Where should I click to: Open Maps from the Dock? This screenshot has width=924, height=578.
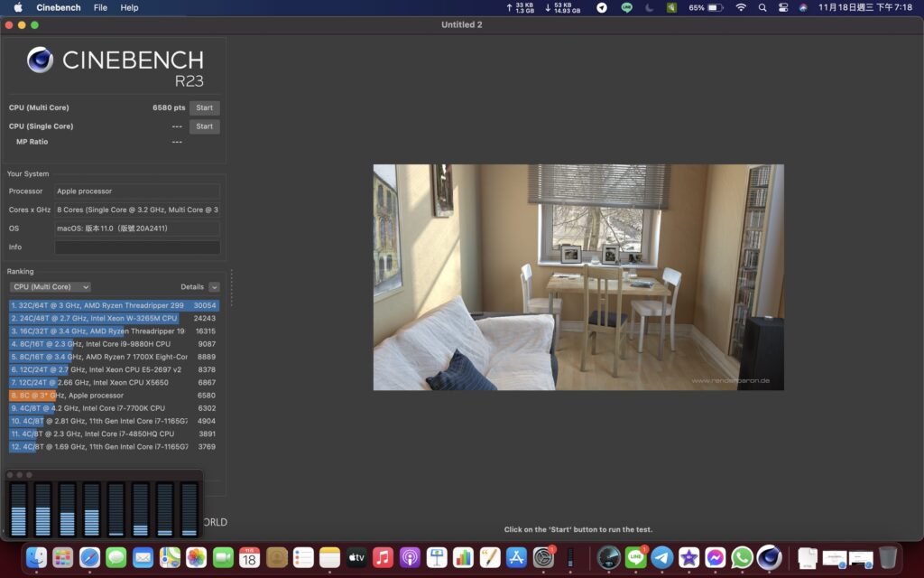coord(170,557)
